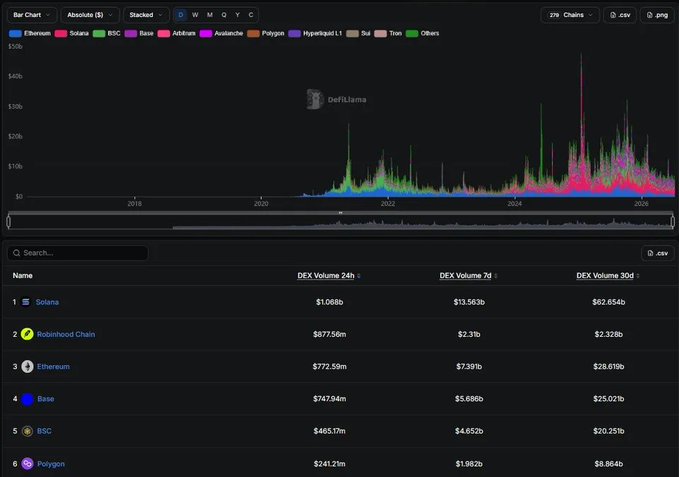Click the DEX Volume 7d header
This screenshot has height=477, width=679.
[466, 276]
